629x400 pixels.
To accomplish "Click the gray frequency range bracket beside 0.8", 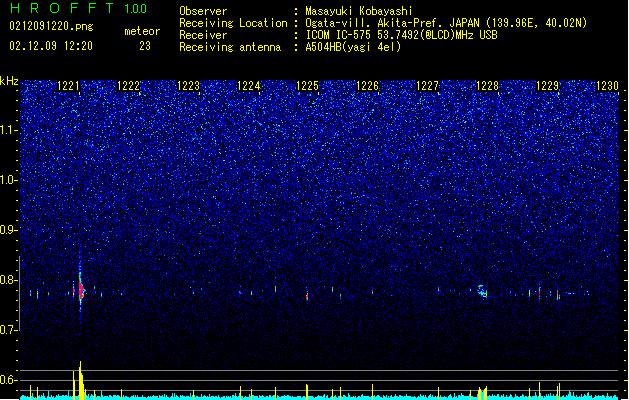I will coord(20,293).
